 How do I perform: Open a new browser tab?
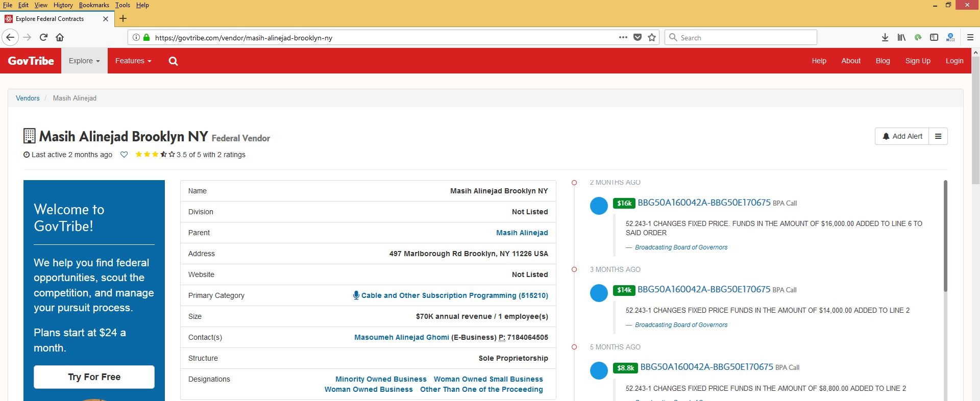122,19
